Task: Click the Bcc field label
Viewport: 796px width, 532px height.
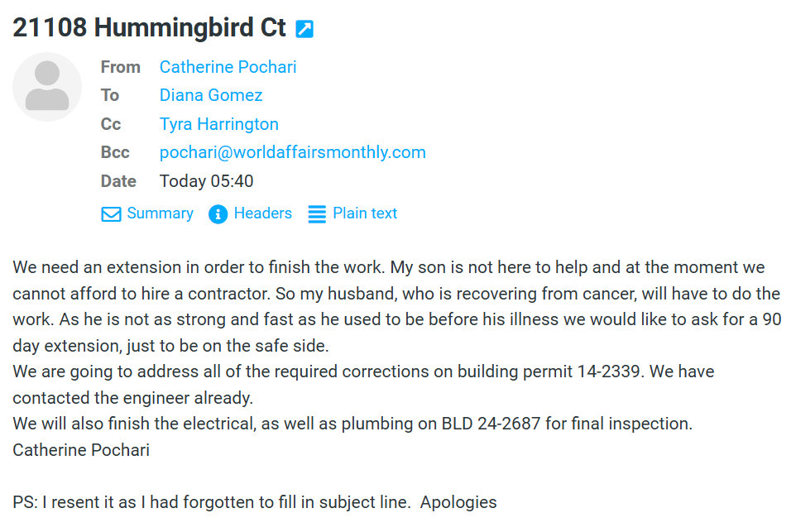Action: click(x=115, y=152)
